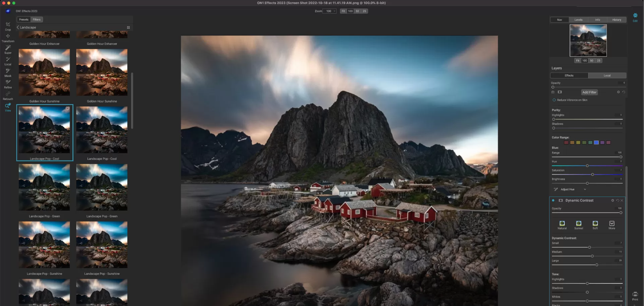Screen dimensions: 644x306
Task: Open the Info panel tab
Action: [598, 20]
